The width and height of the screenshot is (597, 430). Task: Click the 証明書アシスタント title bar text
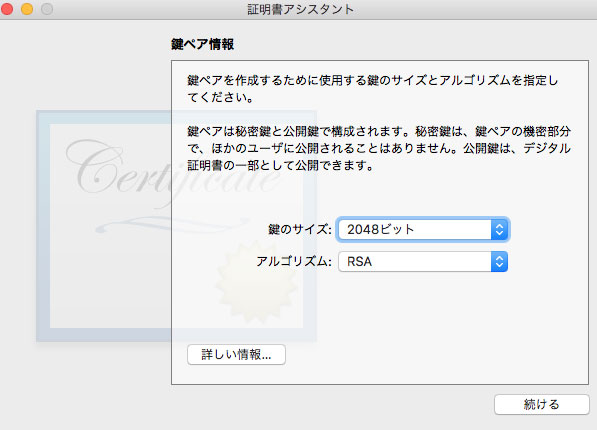[300, 9]
